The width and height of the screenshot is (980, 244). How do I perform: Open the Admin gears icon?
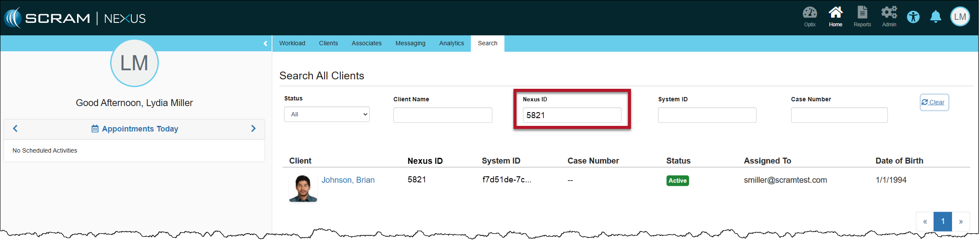pyautogui.click(x=889, y=16)
